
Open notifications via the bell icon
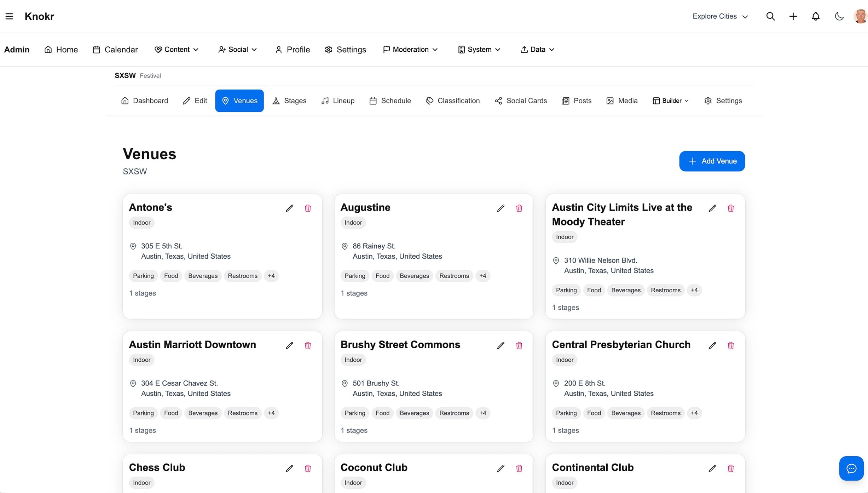pyautogui.click(x=815, y=16)
